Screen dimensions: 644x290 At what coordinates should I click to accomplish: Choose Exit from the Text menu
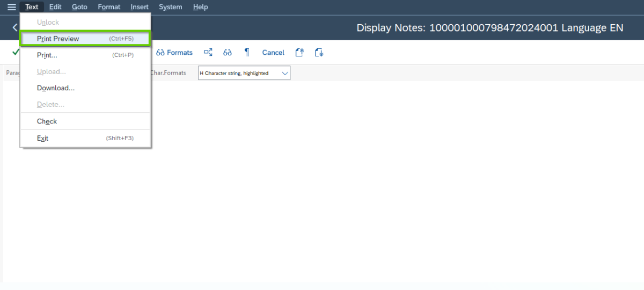(x=42, y=138)
